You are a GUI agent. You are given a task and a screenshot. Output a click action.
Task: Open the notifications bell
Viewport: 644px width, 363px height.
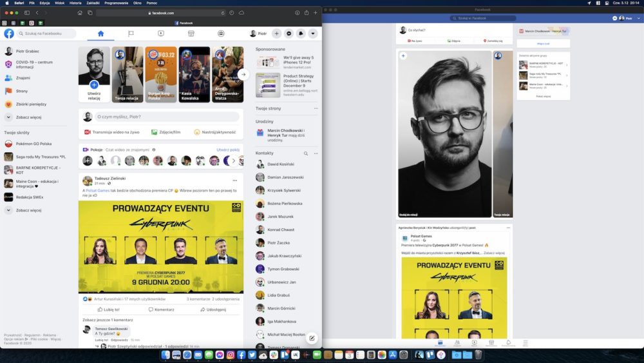click(301, 34)
